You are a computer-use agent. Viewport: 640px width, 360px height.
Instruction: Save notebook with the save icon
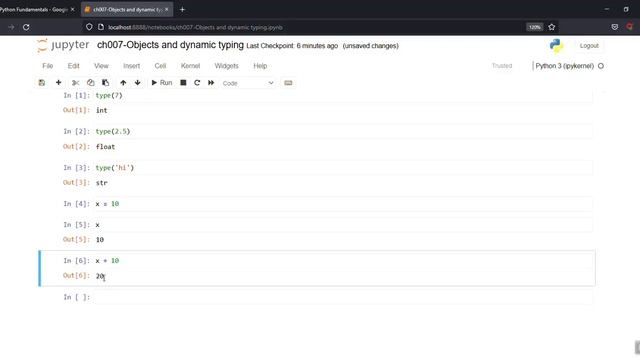point(42,83)
